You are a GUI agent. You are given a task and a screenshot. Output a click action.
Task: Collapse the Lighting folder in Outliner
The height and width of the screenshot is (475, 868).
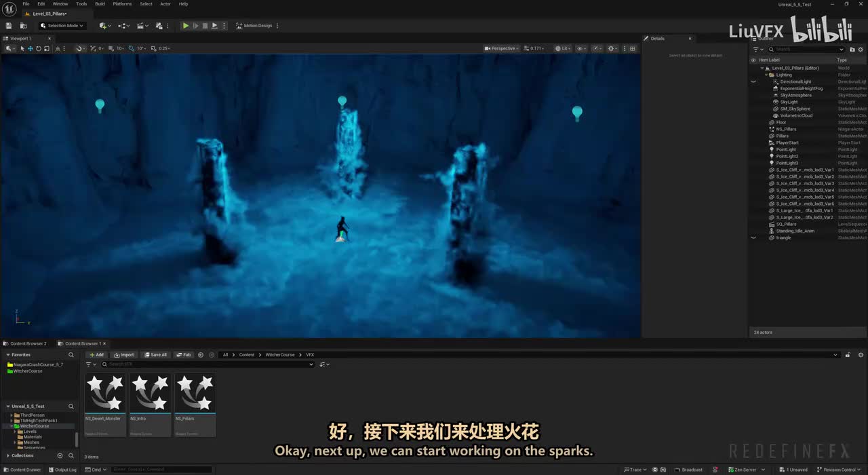766,75
